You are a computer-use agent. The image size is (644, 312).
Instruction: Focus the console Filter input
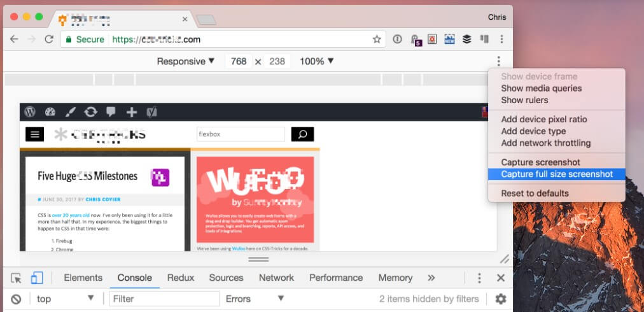[164, 299]
